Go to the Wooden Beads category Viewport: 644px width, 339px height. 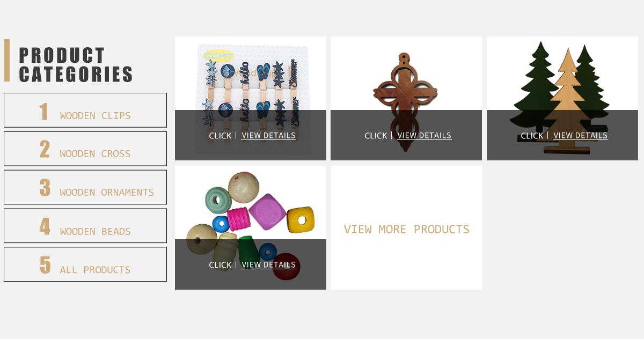[x=85, y=226]
